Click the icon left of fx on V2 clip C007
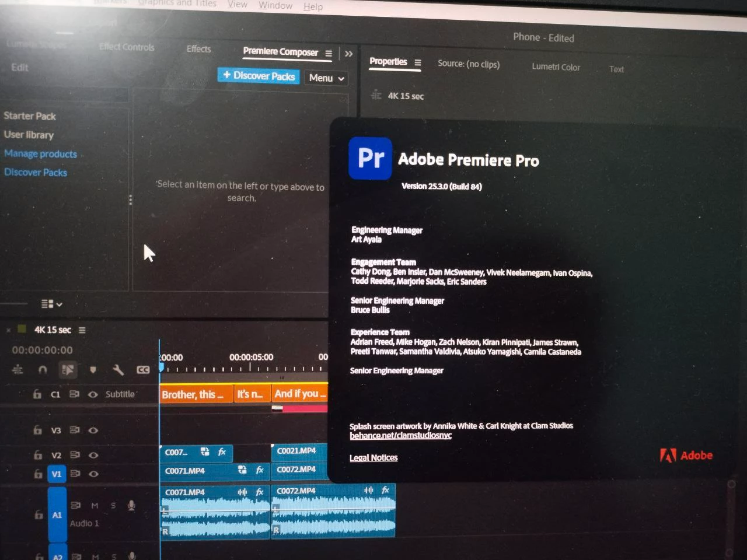Viewport: 747px width, 560px height. [205, 452]
